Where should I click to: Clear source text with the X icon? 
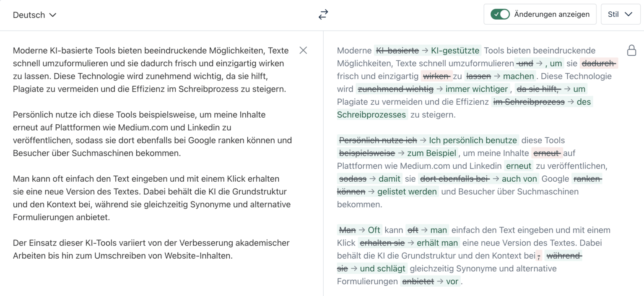[303, 50]
